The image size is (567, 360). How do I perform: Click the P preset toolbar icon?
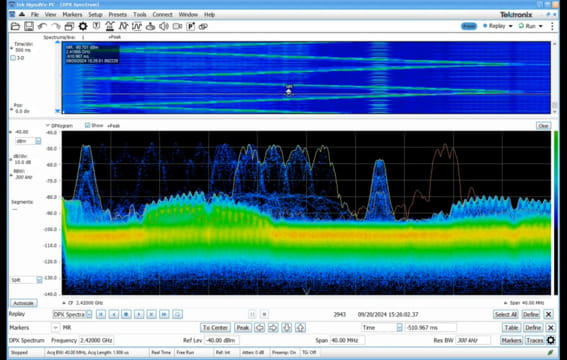tap(191, 26)
